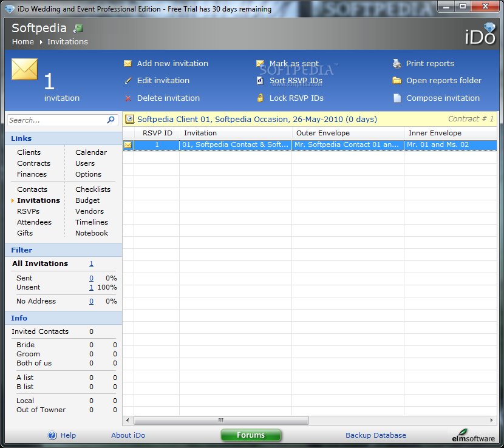Click the envelope icon in invitation row 1
This screenshot has height=448, width=504.
(x=128, y=145)
